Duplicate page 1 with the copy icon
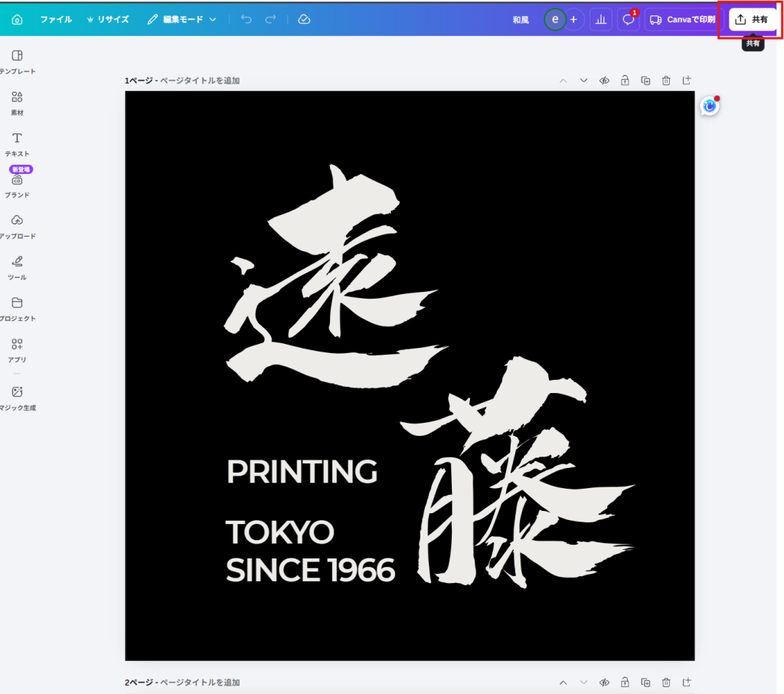The height and width of the screenshot is (694, 784). point(645,80)
